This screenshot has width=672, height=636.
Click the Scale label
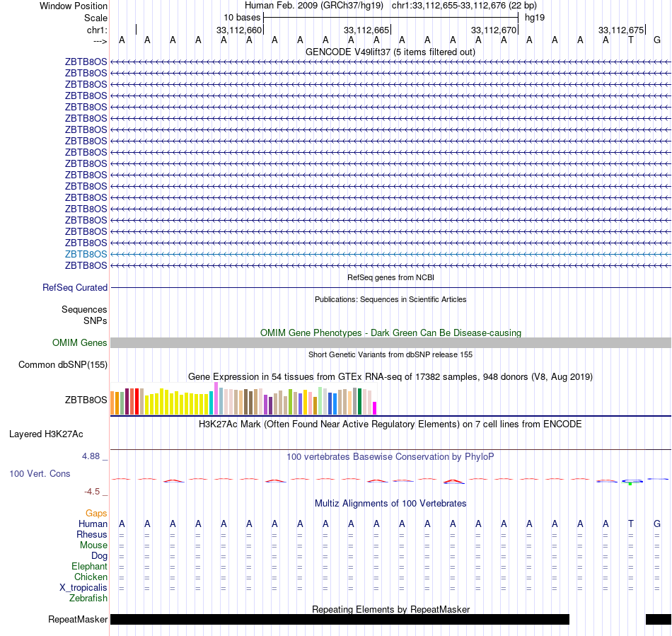tap(95, 18)
